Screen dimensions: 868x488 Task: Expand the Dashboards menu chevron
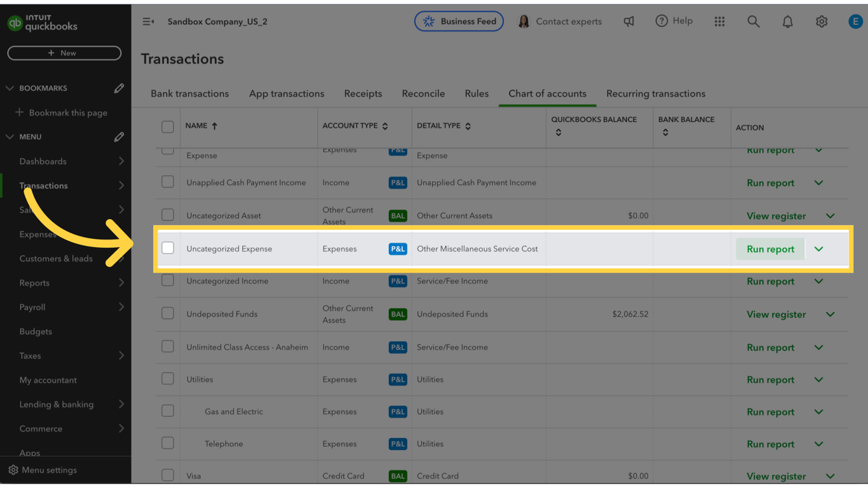tap(121, 161)
